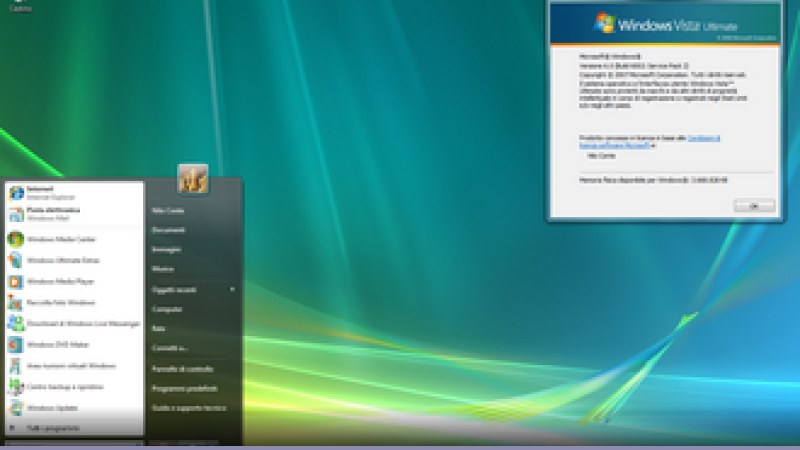The width and height of the screenshot is (800, 450).
Task: Launch Windows Update
Action: [74, 408]
